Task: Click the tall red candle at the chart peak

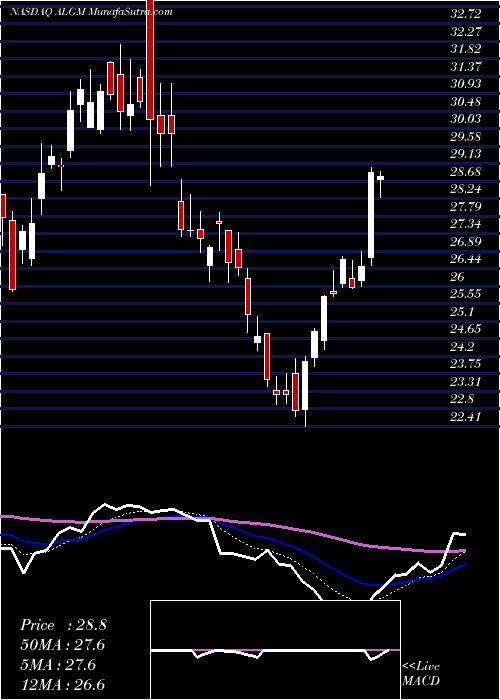Action: pos(150,59)
